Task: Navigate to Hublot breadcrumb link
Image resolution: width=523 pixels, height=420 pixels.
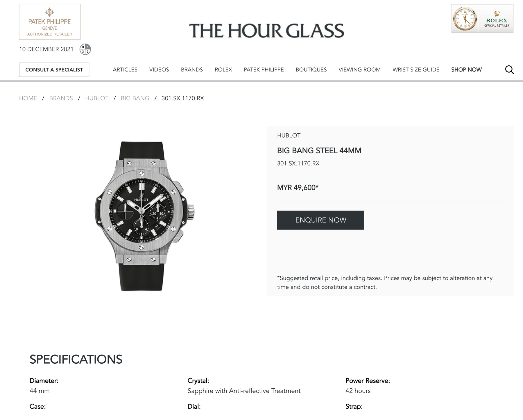Action: tap(97, 98)
